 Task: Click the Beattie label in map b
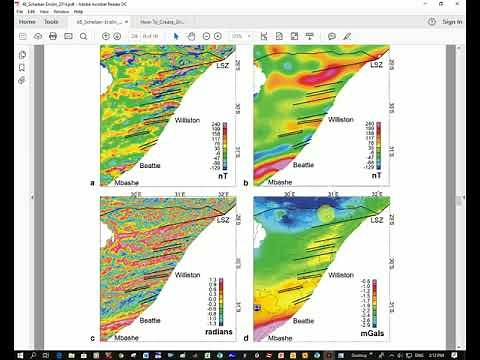[303, 165]
